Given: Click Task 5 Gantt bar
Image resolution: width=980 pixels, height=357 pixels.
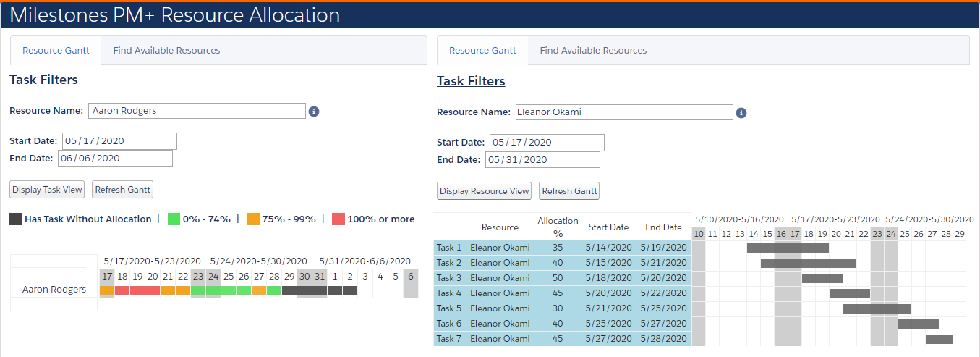Looking at the screenshot, I should tap(877, 308).
